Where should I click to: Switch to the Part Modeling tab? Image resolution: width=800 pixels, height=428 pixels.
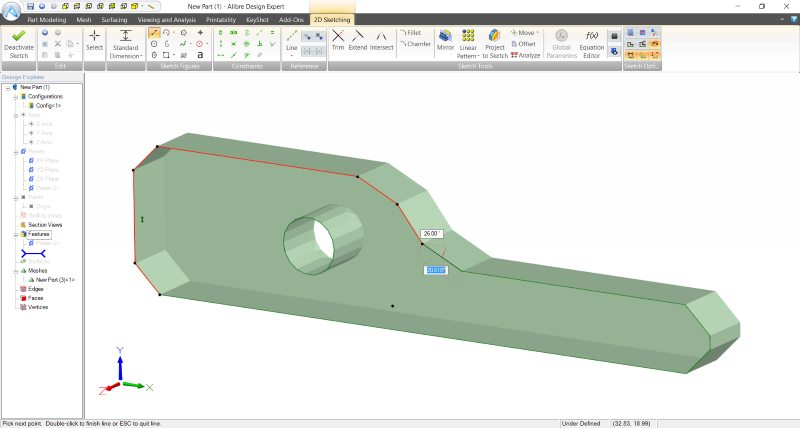tap(47, 19)
